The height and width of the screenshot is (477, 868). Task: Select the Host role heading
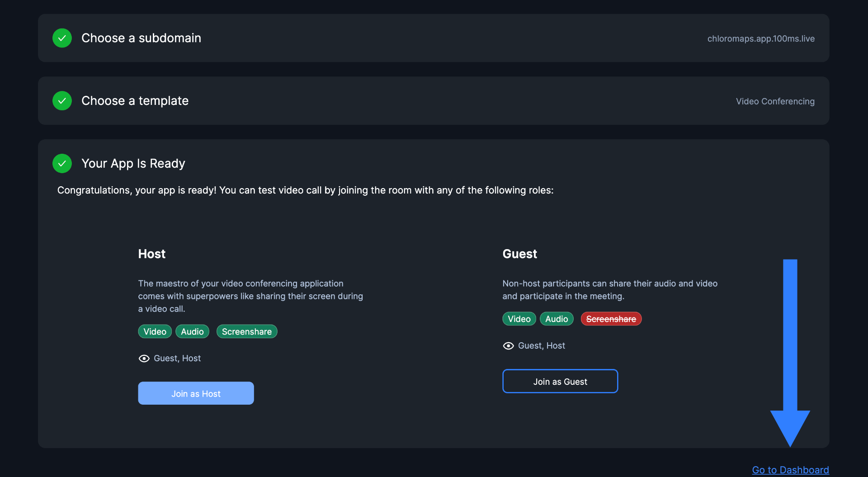(x=151, y=254)
